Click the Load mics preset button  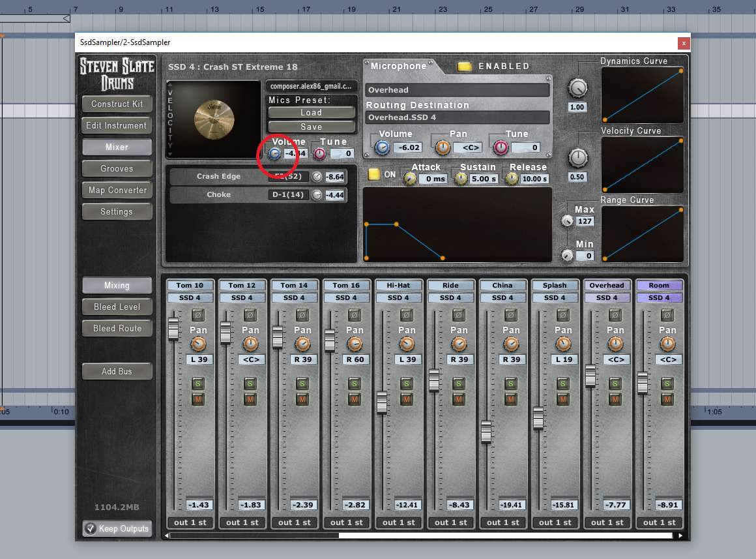click(311, 113)
